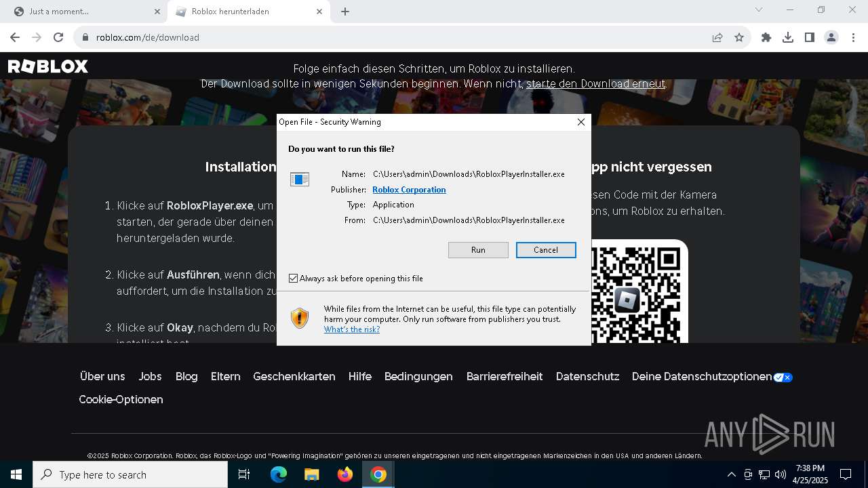Reload the Roblox download page
The height and width of the screenshot is (488, 868).
pos(58,37)
